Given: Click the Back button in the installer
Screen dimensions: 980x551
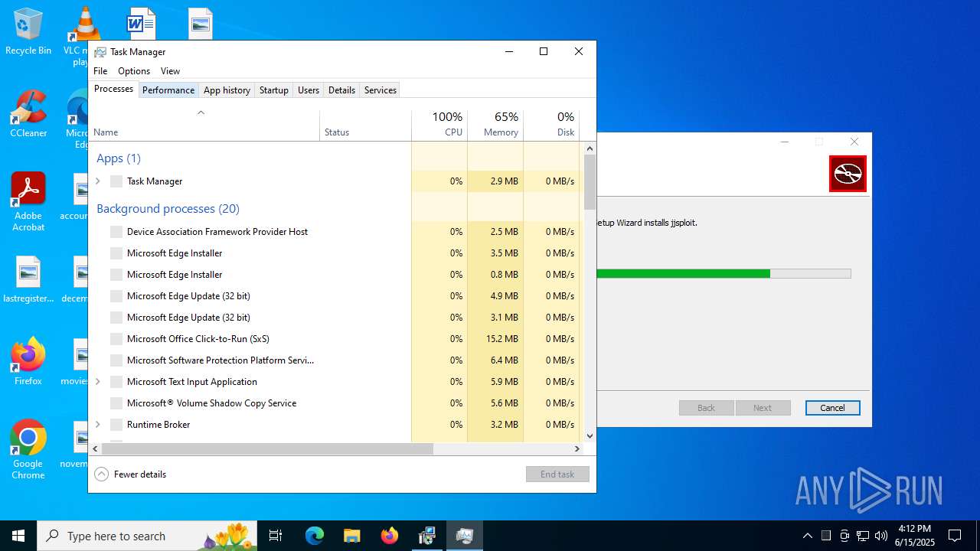Looking at the screenshot, I should [x=706, y=408].
